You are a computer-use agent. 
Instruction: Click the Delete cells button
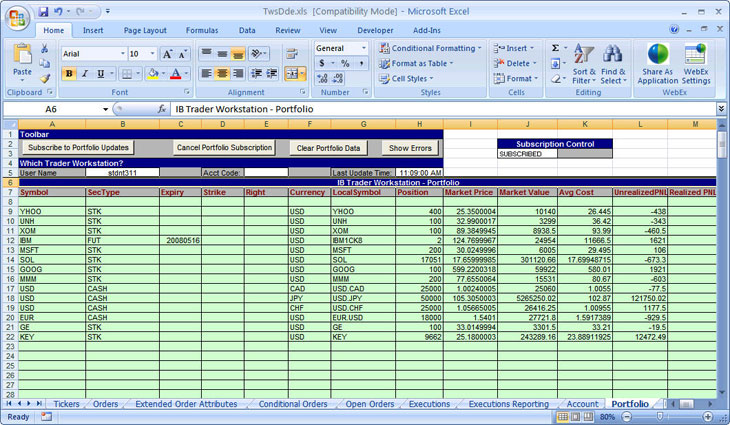515,63
